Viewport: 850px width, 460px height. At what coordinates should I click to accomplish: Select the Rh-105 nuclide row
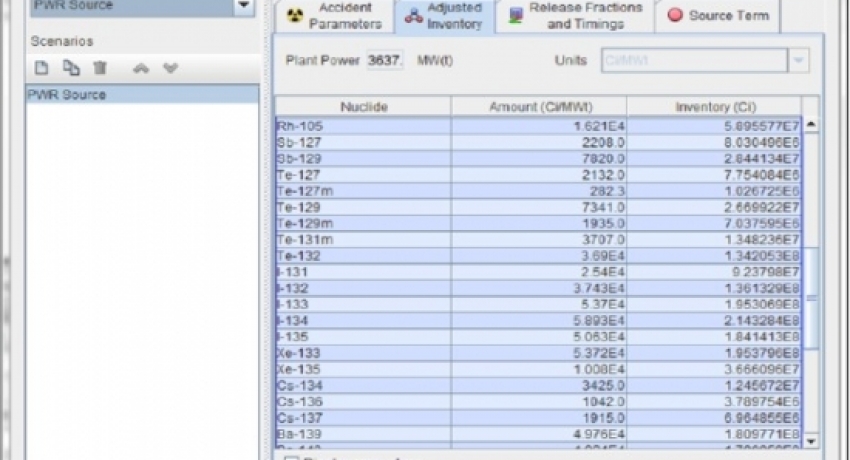click(x=539, y=126)
